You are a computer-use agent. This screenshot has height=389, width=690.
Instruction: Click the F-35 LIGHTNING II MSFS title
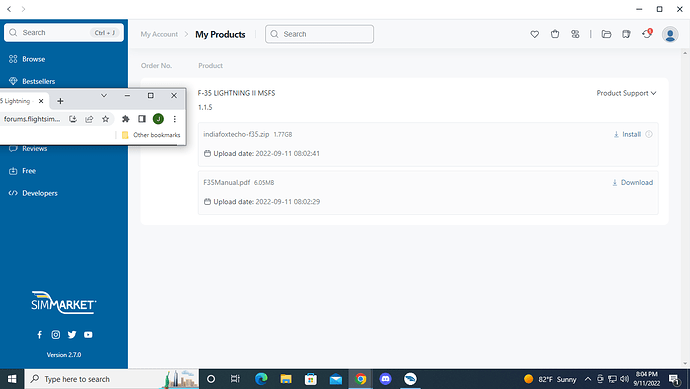pos(236,93)
